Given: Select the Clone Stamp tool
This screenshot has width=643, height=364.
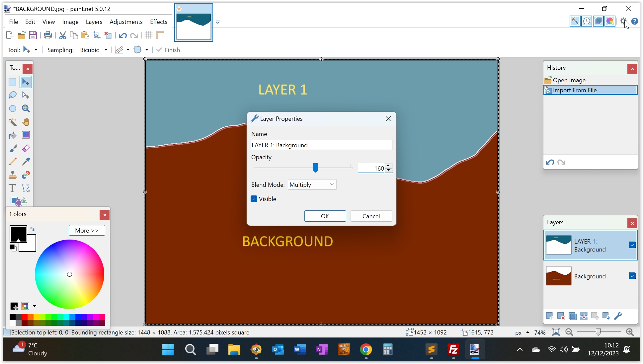Looking at the screenshot, I should click(13, 175).
